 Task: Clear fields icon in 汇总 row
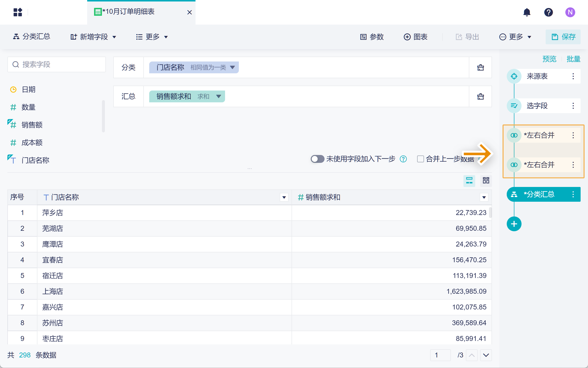[480, 96]
